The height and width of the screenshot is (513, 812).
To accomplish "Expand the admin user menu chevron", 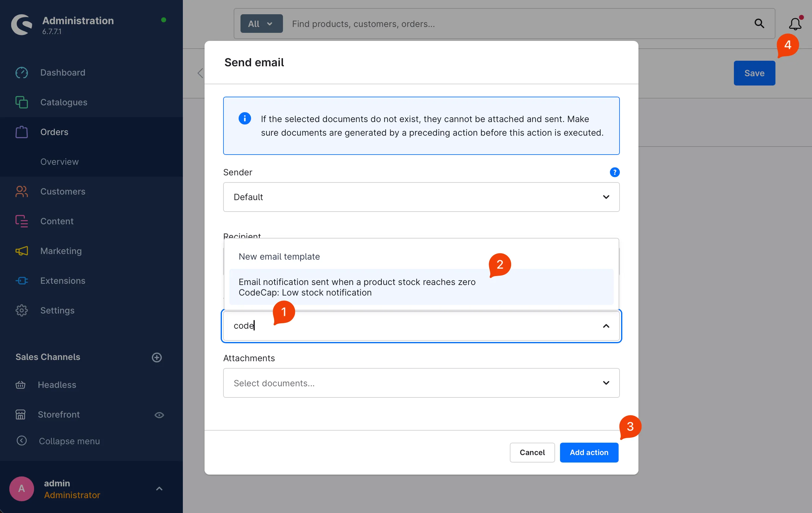I will tap(159, 489).
